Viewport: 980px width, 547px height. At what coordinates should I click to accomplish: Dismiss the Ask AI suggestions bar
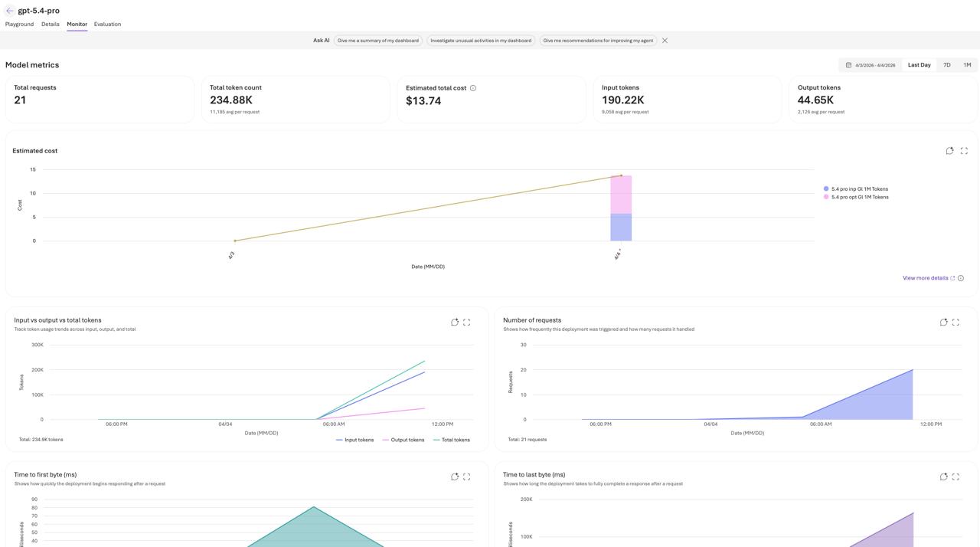tap(665, 41)
